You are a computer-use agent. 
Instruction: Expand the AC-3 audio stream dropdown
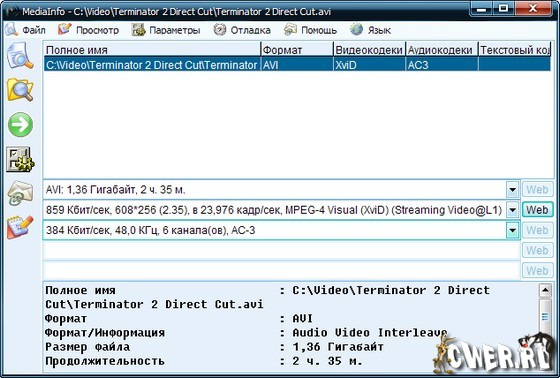click(512, 230)
